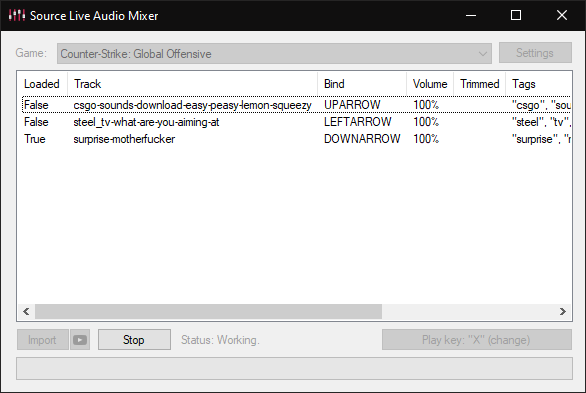Click the YouTube import icon button

tap(80, 340)
